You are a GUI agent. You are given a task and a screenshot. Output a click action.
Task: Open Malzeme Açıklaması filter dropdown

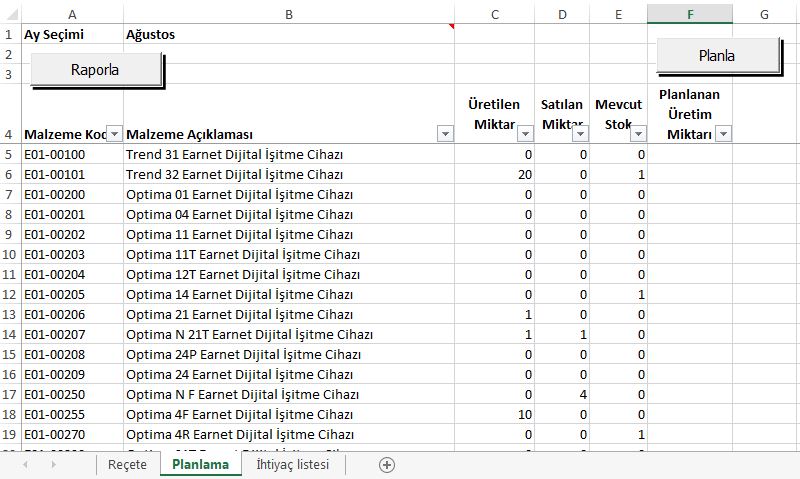[445, 134]
